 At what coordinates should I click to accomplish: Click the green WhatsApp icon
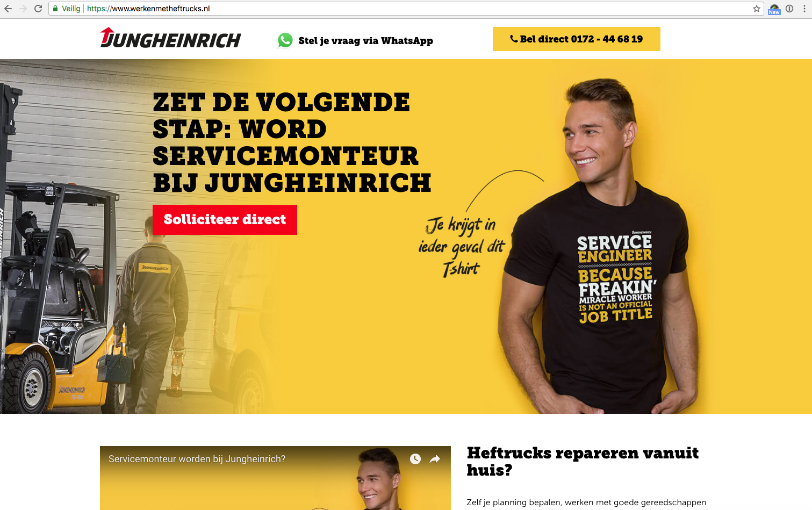pyautogui.click(x=285, y=40)
